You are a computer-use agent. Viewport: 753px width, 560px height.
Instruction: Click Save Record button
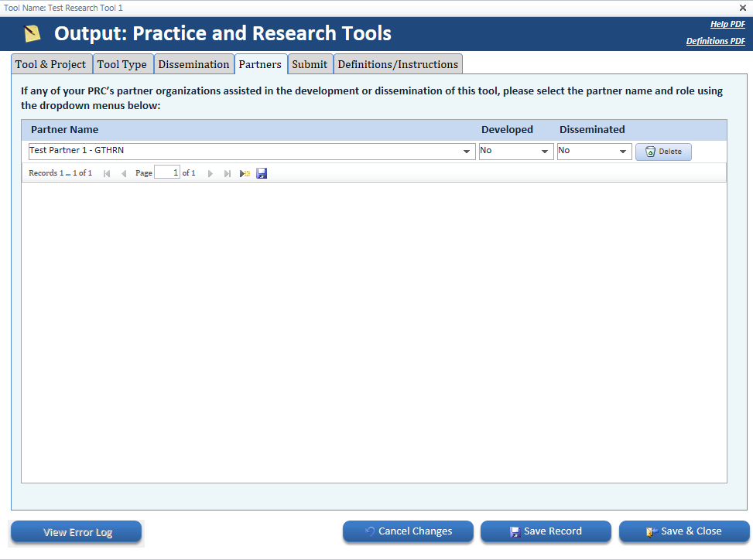pos(546,531)
